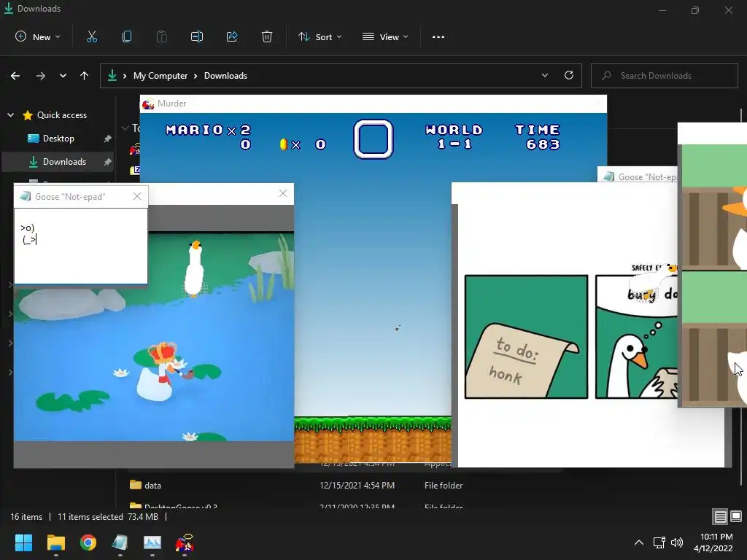Close the Goose Not-epad window
The height and width of the screenshot is (560, 747).
click(137, 196)
